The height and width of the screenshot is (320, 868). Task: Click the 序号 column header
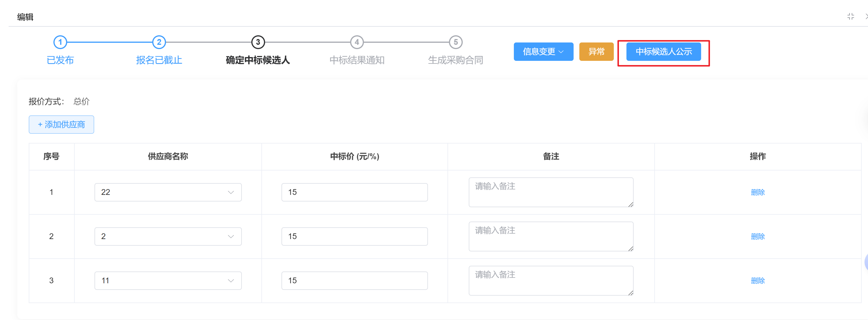point(51,156)
